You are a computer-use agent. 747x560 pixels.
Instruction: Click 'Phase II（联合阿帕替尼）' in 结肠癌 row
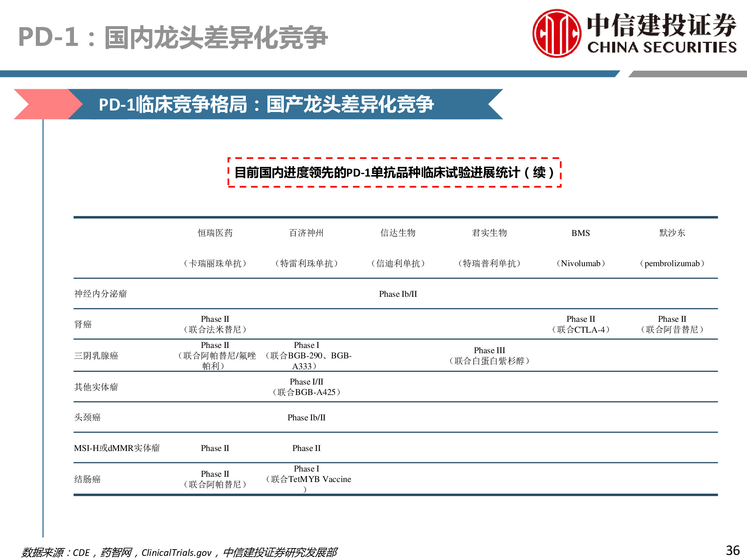coord(215,479)
